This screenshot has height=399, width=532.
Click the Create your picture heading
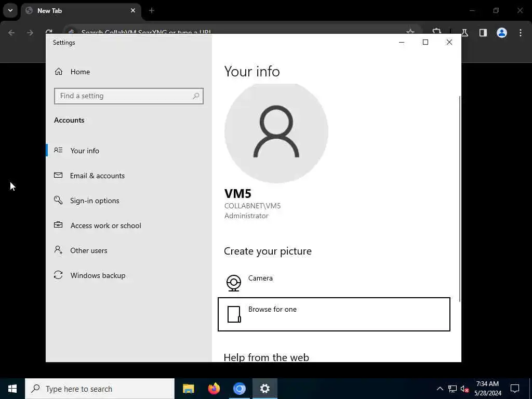pyautogui.click(x=268, y=251)
